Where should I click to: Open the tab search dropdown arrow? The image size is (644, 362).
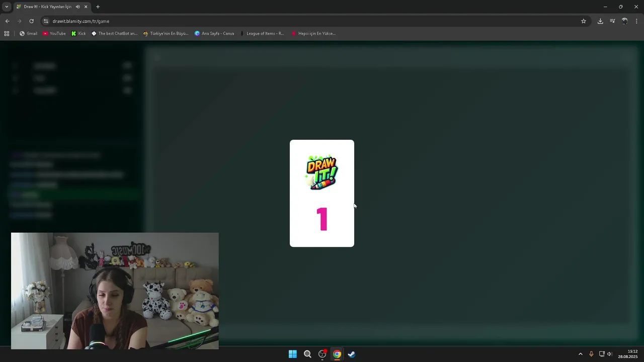coord(7,7)
